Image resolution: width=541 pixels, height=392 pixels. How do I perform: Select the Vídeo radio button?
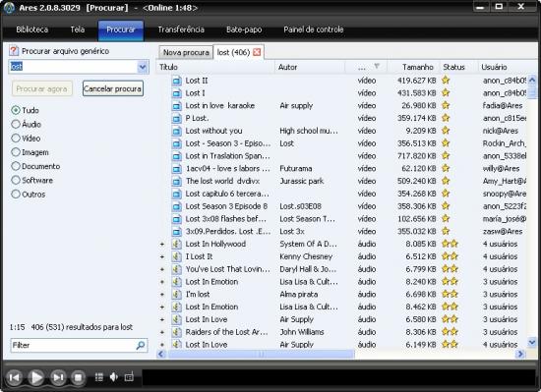pos(16,139)
